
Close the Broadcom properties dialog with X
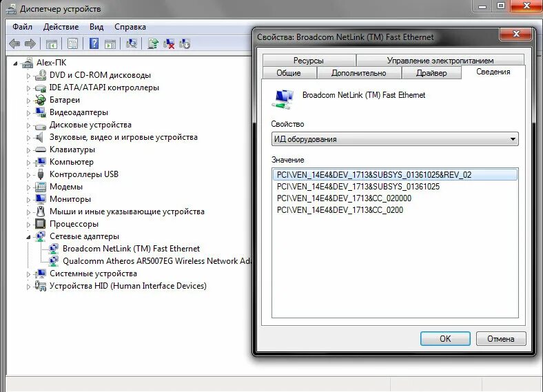(516, 34)
